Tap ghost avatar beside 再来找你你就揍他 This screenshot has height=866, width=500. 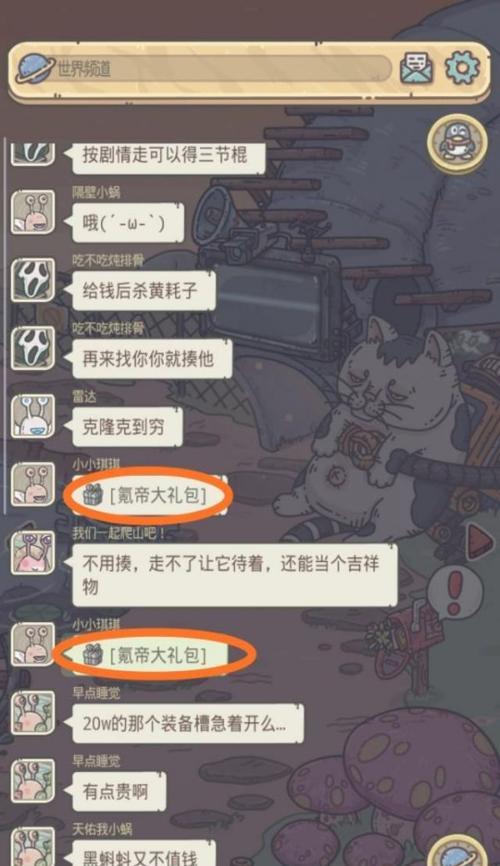pos(33,348)
